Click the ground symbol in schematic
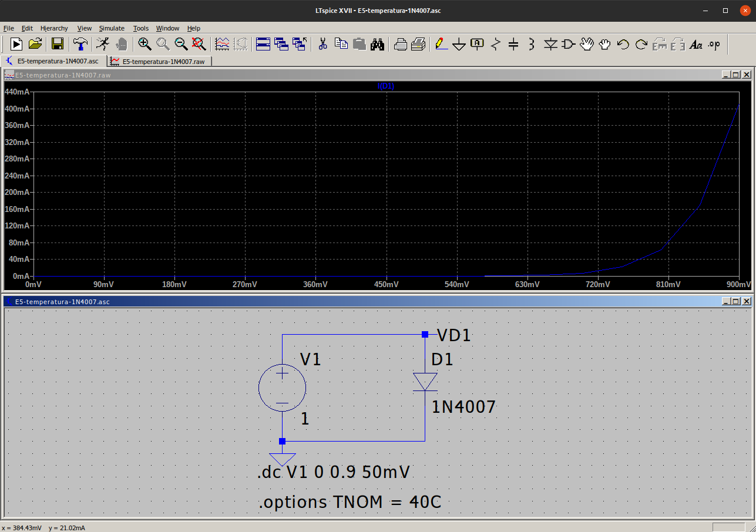Viewport: 756px width, 532px height. (x=282, y=459)
